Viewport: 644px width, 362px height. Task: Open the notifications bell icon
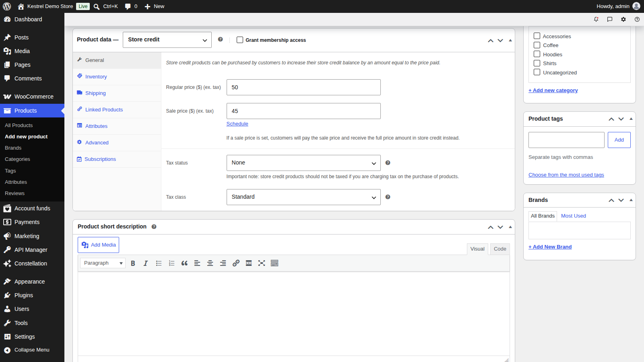pyautogui.click(x=596, y=19)
